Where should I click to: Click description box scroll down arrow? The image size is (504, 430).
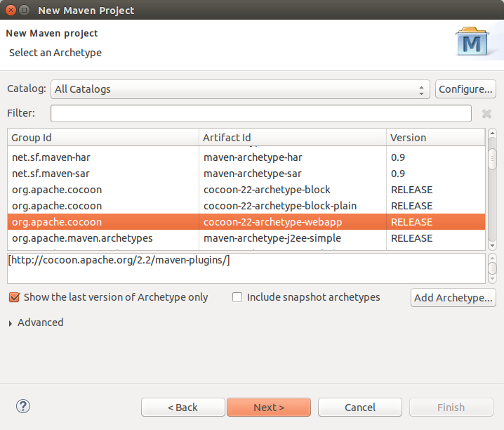(492, 279)
